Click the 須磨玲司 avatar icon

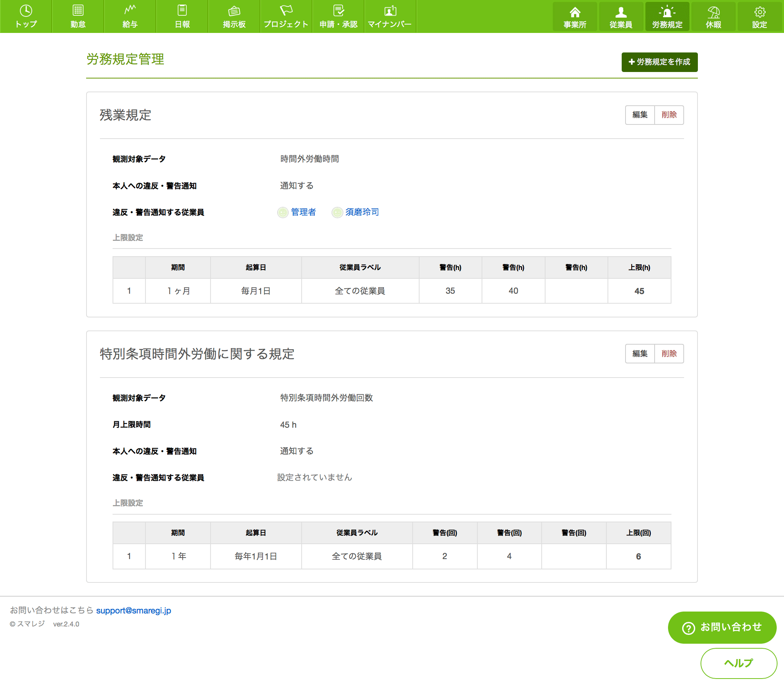click(337, 213)
